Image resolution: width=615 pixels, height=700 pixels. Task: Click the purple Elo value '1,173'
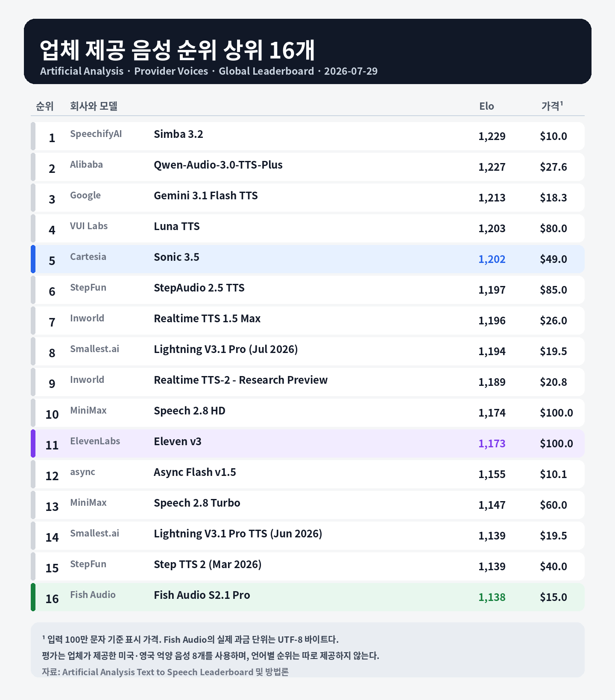tap(492, 443)
